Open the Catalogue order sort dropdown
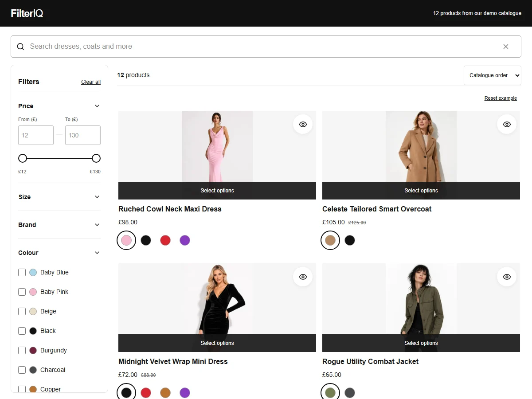This screenshot has width=532, height=399. click(493, 75)
